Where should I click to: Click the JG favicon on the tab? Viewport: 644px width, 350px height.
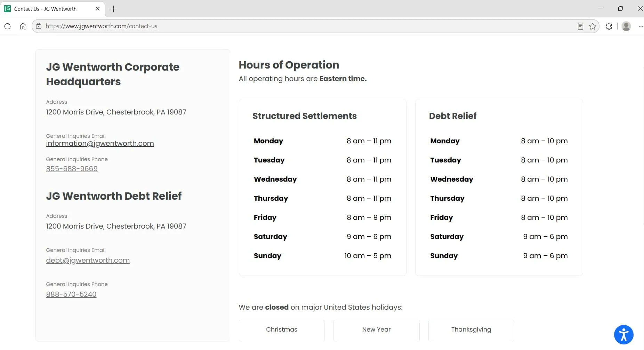coord(7,9)
